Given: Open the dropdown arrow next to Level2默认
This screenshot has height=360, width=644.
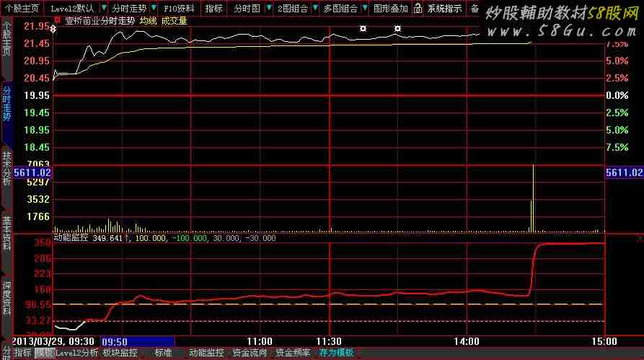Looking at the screenshot, I should point(102,9).
